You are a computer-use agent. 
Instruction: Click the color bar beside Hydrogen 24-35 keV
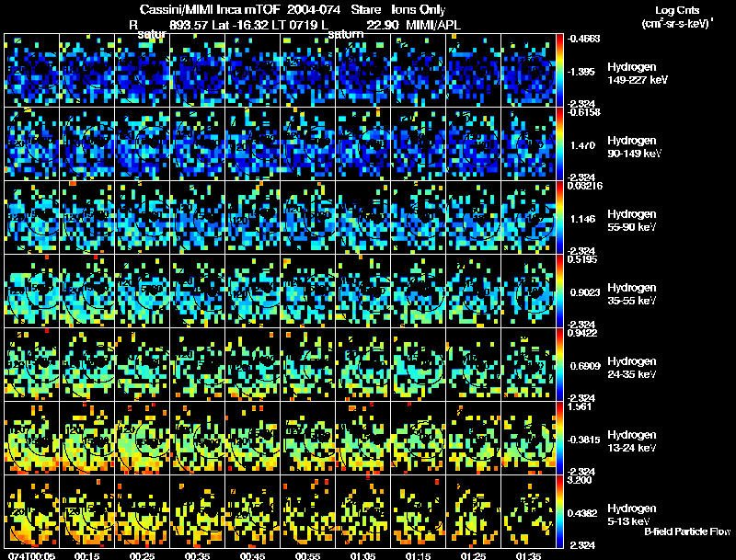(x=559, y=365)
